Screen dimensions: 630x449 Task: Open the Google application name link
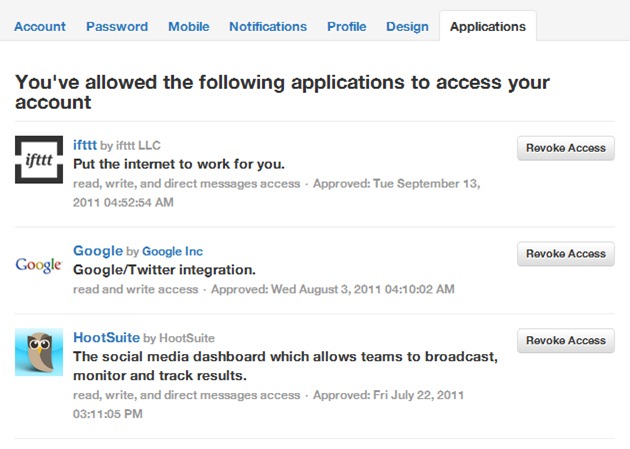pos(98,251)
